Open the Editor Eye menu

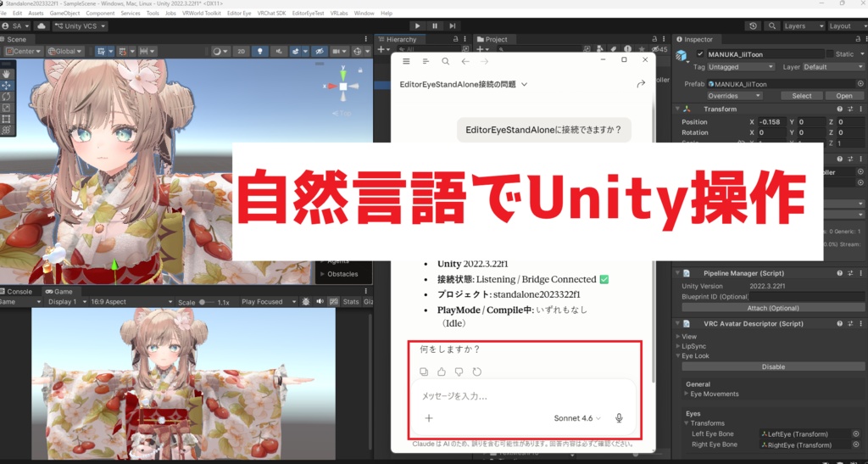(x=239, y=13)
